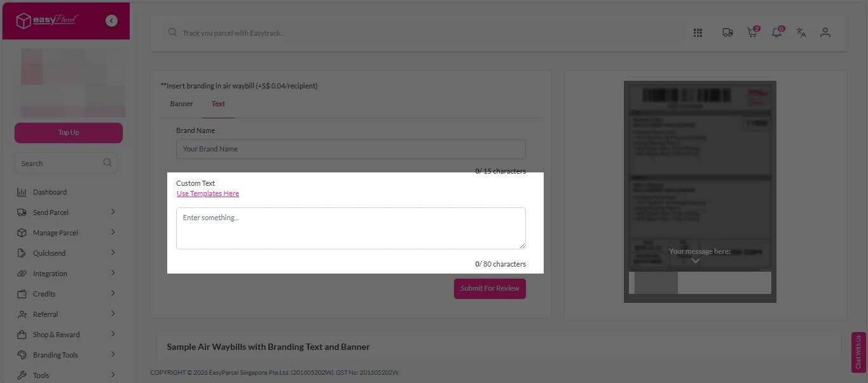Select the Dashboard sidebar icon
Image resolution: width=868 pixels, height=383 pixels.
point(22,191)
